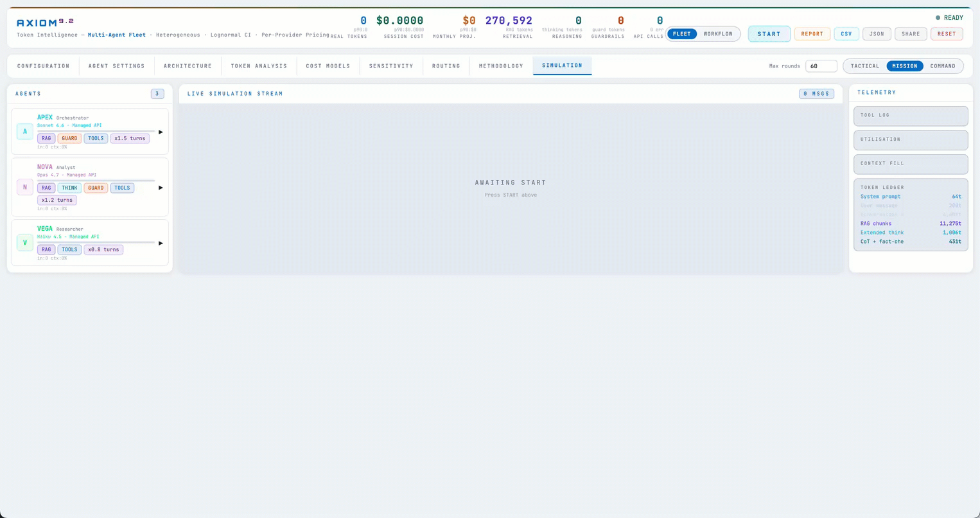Expand the TOOL LOG telemetry section
Viewport: 980px width, 518px height.
click(911, 116)
